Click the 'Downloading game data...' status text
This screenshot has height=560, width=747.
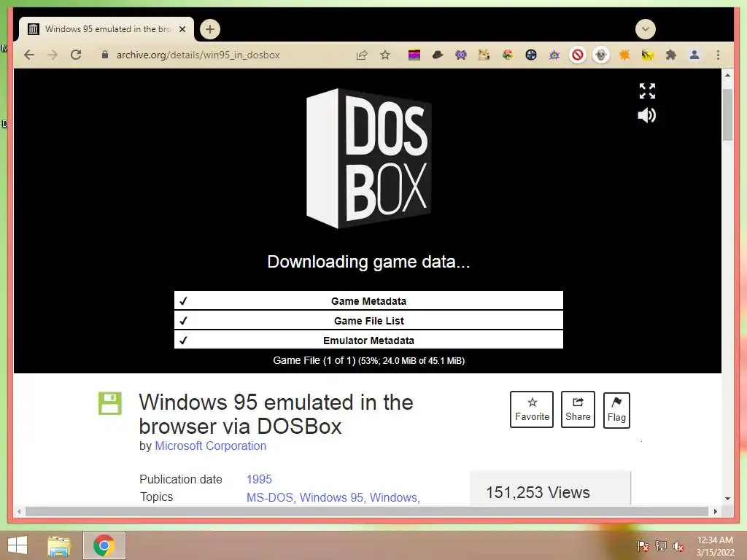368,262
